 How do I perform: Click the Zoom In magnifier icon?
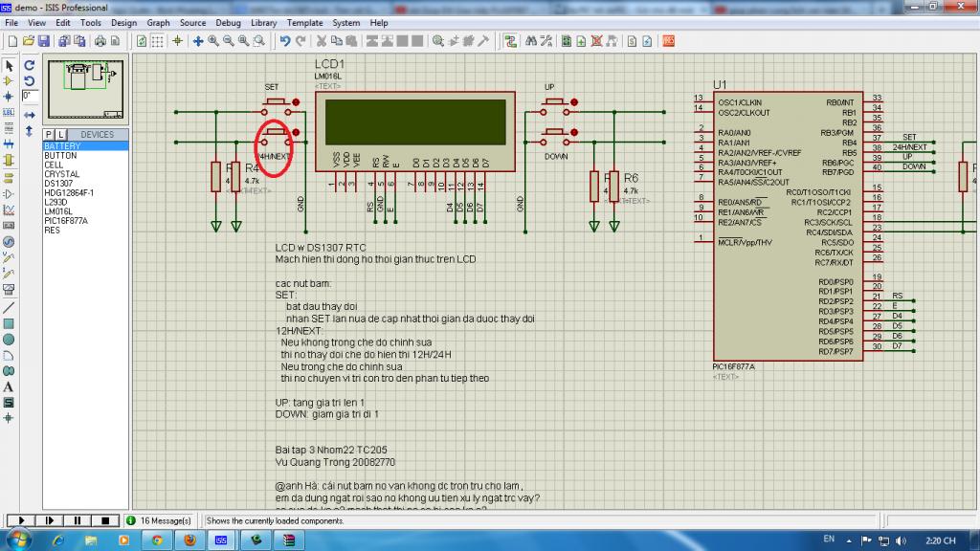click(x=213, y=41)
